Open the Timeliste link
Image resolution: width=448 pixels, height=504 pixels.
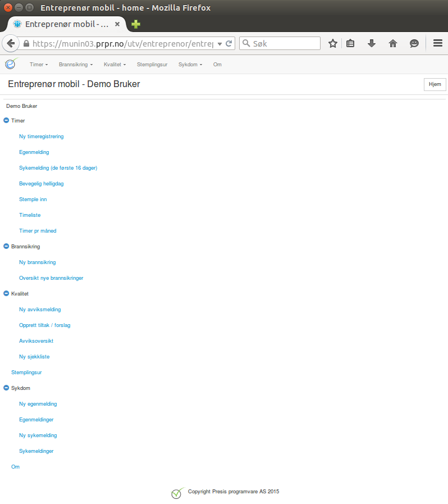tap(30, 215)
